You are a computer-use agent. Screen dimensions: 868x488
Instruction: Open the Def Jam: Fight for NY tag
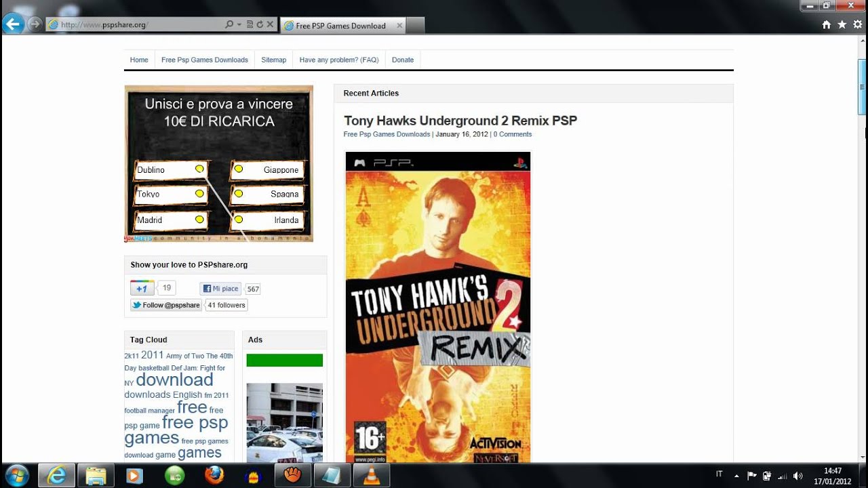pos(175,375)
